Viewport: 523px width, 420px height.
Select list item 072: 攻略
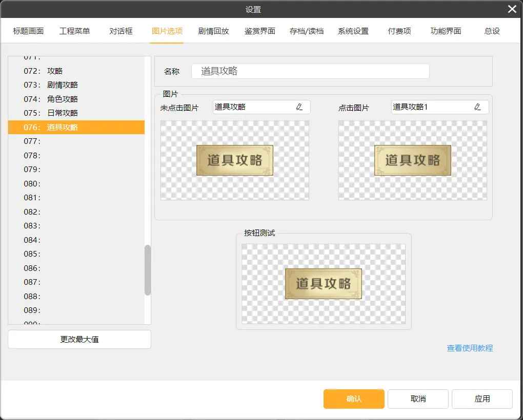coord(76,71)
